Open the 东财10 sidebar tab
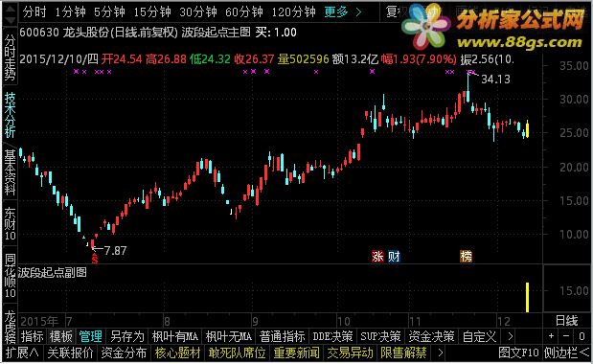The width and height of the screenshot is (593, 364). [10, 224]
